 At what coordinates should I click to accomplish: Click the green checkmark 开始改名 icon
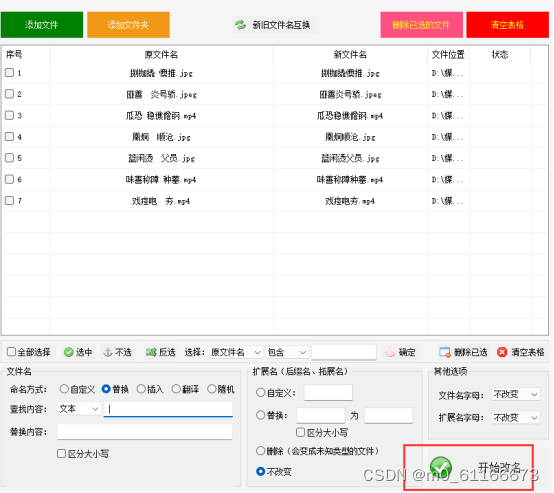point(441,467)
